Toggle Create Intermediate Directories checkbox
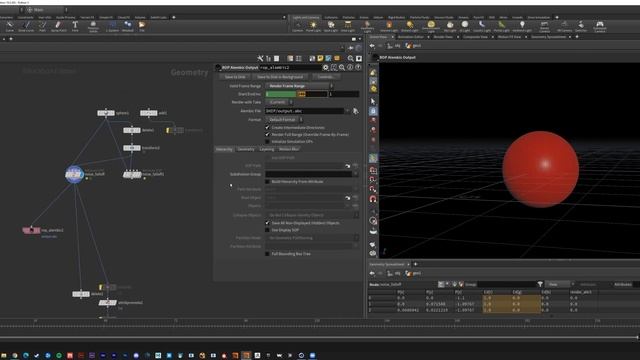Viewport: 640px width, 360px height. point(267,128)
